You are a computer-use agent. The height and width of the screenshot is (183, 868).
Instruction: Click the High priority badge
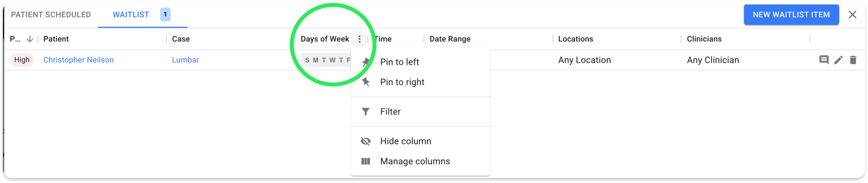22,60
